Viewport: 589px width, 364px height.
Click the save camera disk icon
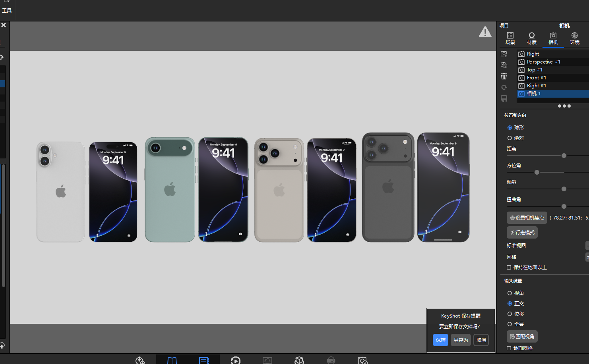pos(504,98)
